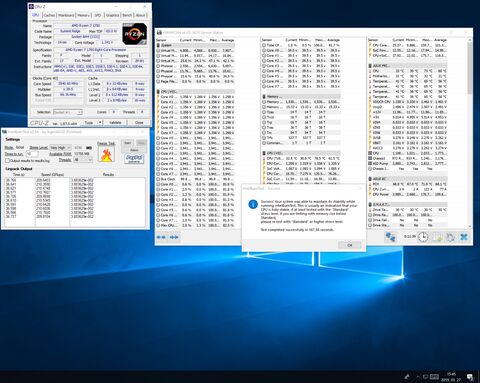The image size is (480, 383).
Task: Click Sensor column header in leftmost HWiNFO panel
Action: 161,40
